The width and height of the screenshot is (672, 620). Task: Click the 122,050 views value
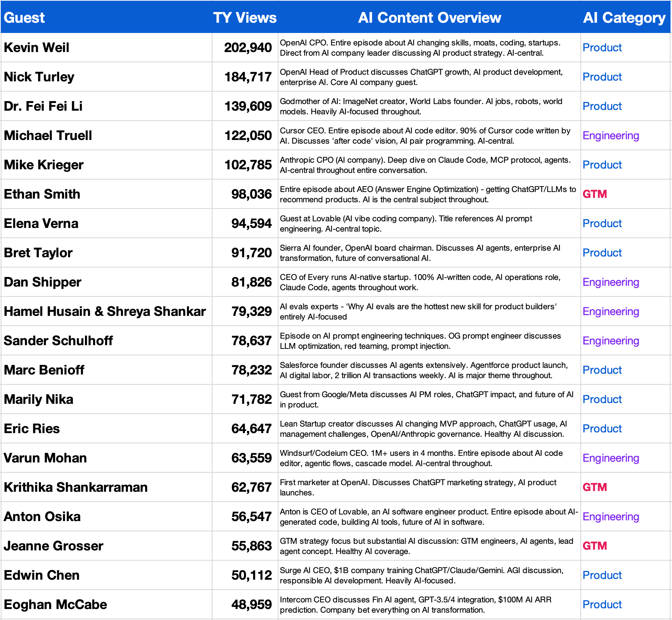248,136
